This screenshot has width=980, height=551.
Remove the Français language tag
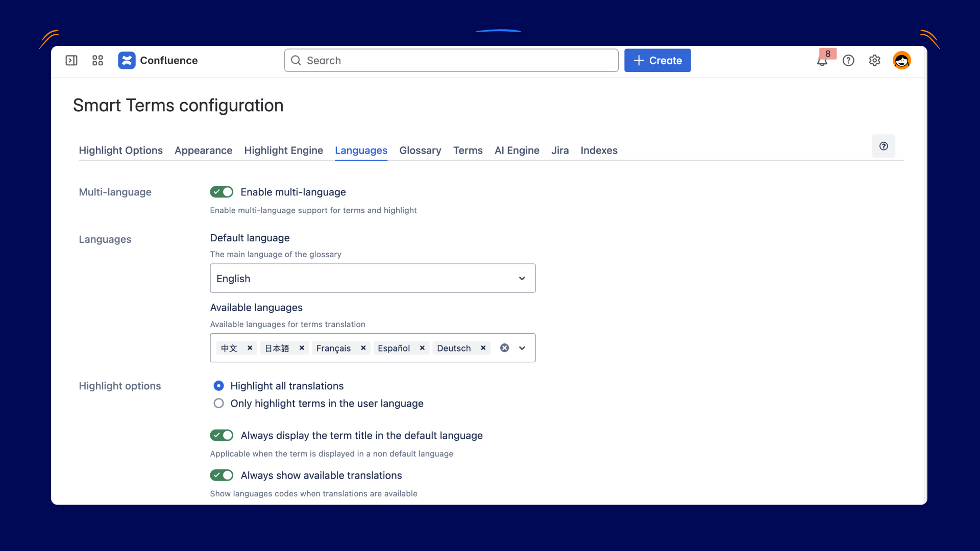click(363, 348)
